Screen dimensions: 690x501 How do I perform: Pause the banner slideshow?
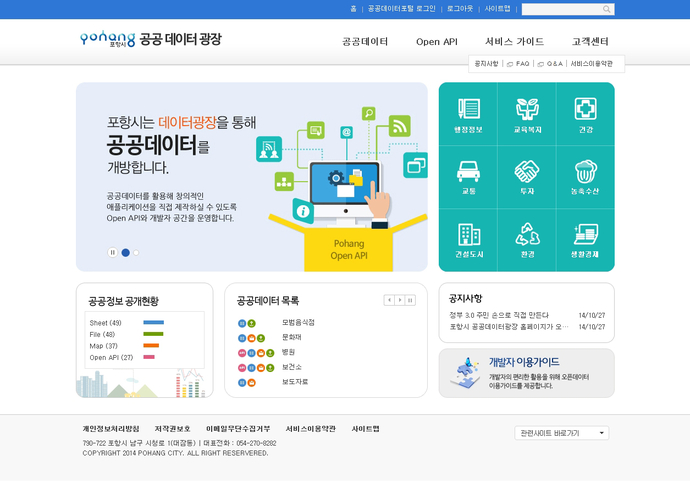pyautogui.click(x=113, y=253)
